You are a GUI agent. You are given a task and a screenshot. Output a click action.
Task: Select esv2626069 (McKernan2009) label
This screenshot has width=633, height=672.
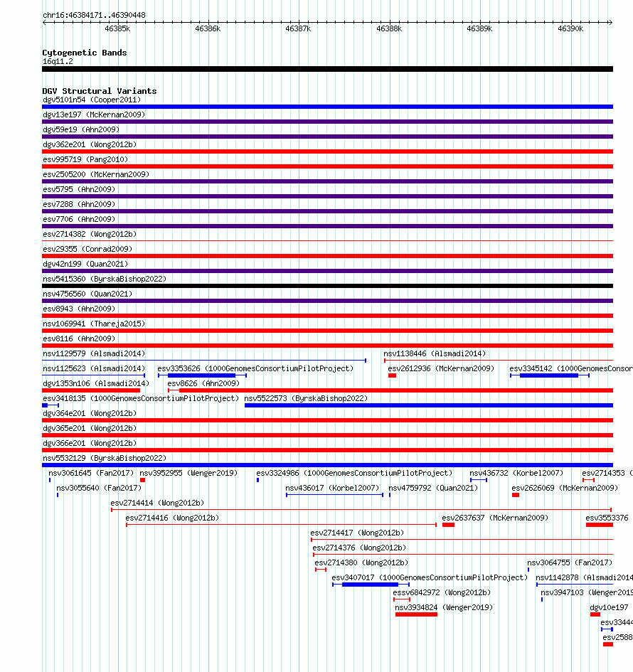pos(565,488)
